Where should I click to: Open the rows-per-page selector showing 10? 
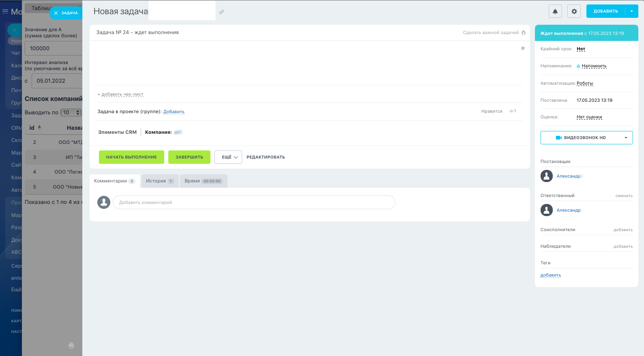[71, 113]
